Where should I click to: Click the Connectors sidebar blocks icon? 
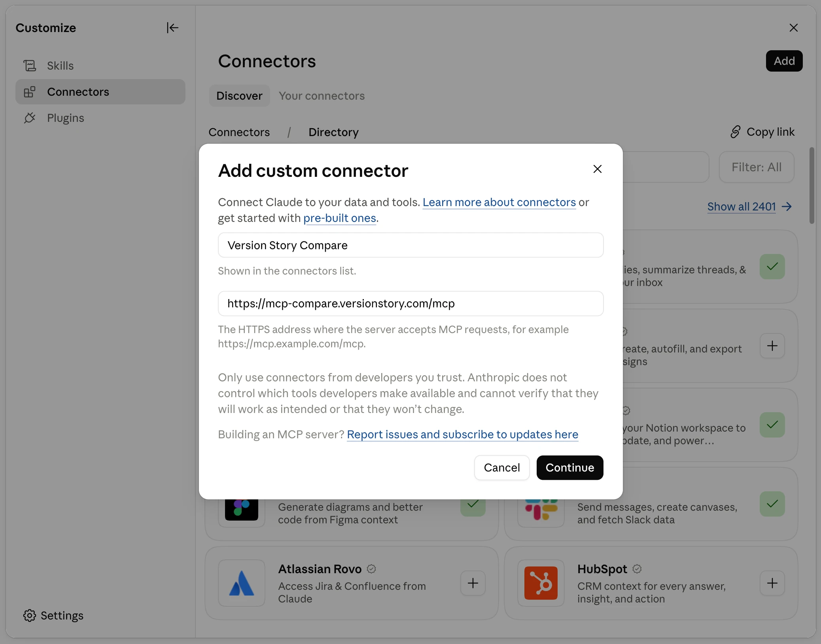pyautogui.click(x=30, y=92)
